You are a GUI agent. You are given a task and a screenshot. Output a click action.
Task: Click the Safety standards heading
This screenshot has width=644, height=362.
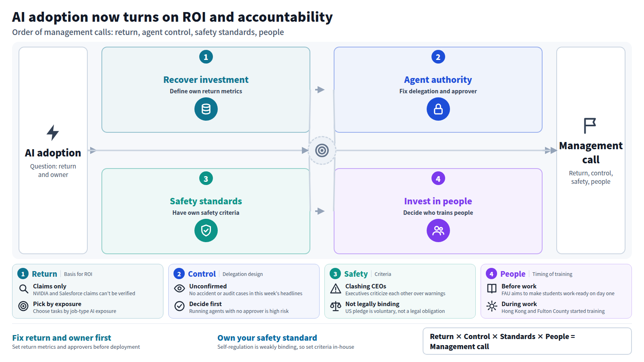pos(206,201)
